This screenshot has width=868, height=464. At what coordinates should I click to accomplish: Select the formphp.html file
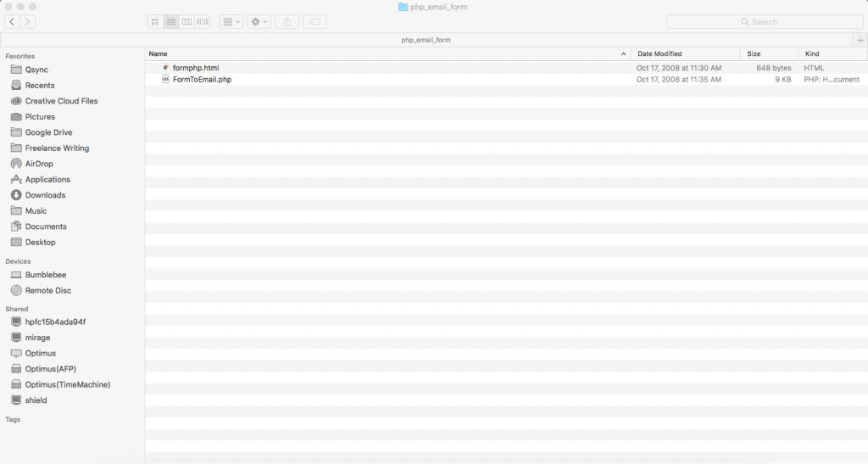[196, 68]
